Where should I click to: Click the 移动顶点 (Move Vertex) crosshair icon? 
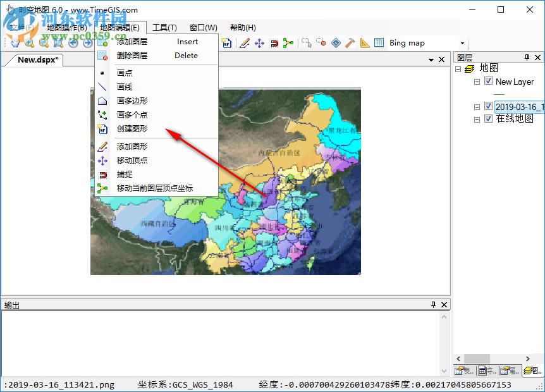(x=102, y=160)
